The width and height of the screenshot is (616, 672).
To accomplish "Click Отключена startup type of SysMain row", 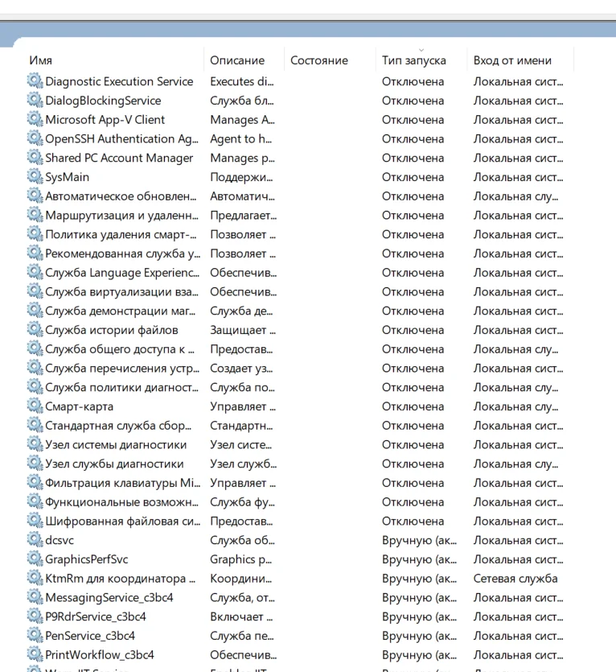I will tap(413, 177).
